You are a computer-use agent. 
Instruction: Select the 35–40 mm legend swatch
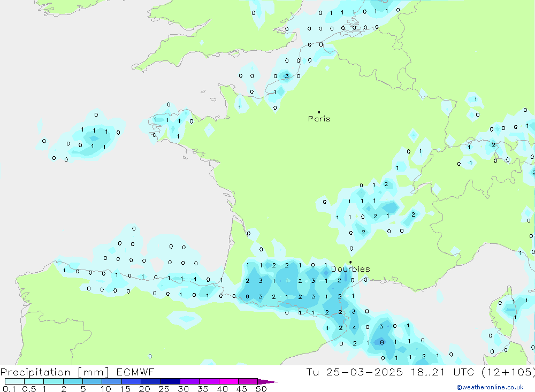tap(209, 381)
